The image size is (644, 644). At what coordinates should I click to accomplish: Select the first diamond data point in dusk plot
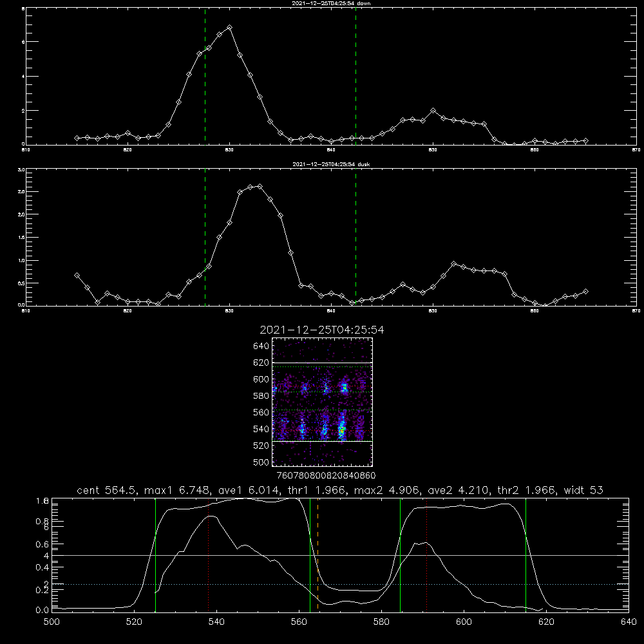(x=77, y=275)
